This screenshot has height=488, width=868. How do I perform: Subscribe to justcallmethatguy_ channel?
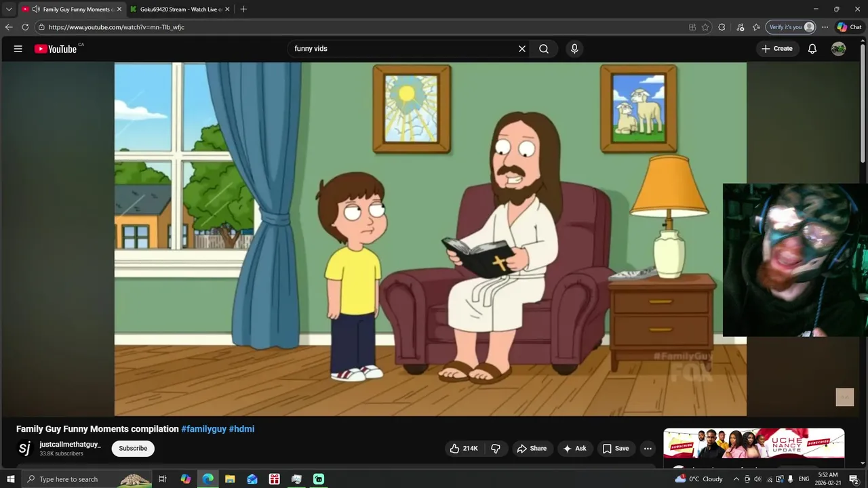(x=133, y=449)
